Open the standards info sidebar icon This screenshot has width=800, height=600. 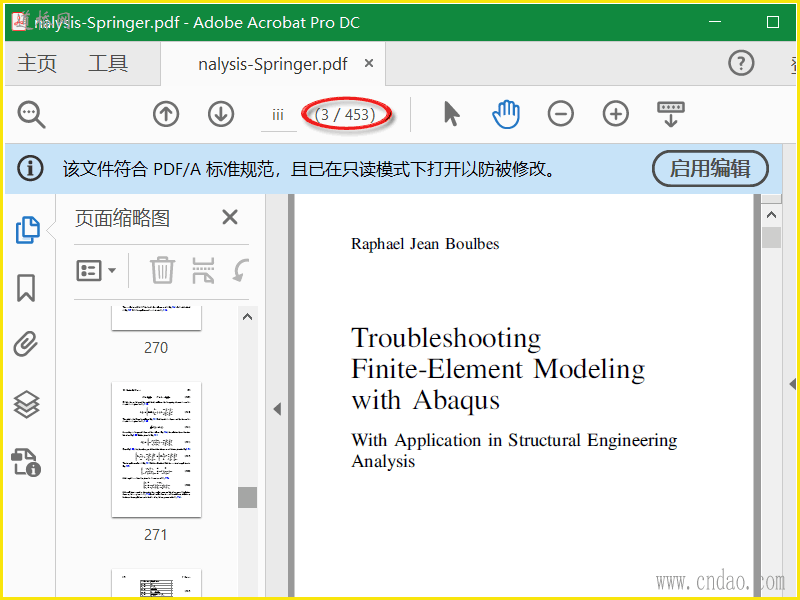click(26, 462)
